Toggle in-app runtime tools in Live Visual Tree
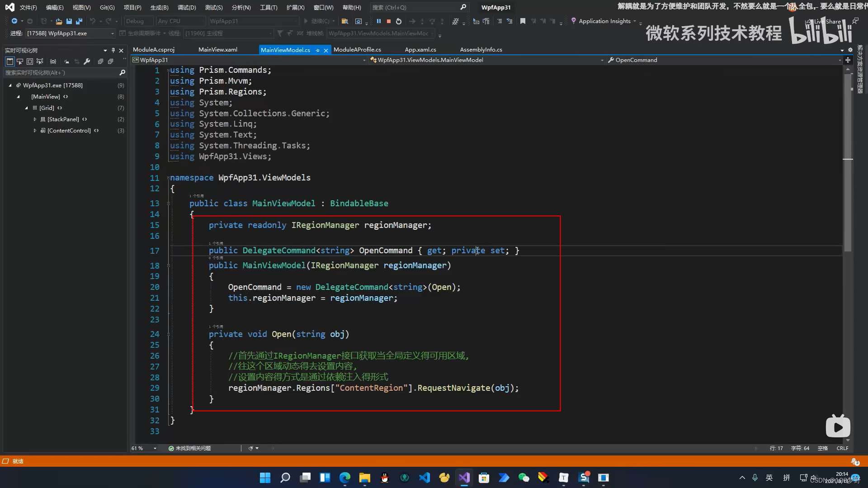868x488 pixels. 9,62
